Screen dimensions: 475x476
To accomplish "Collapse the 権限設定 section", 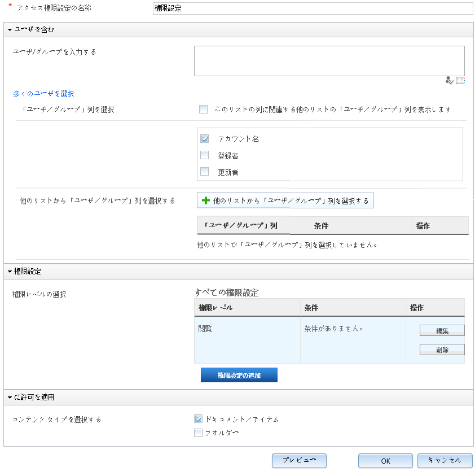I will (x=10, y=272).
